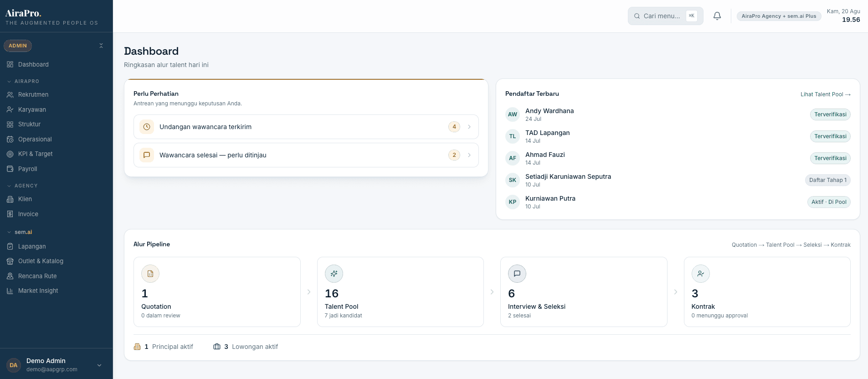Screen dimensions: 868x379
Task: Open the Kontrak pipeline card
Action: point(767,292)
